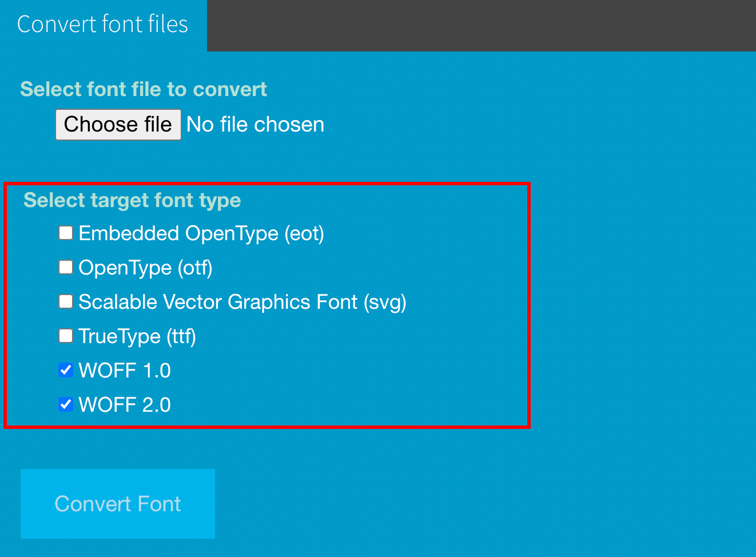The image size is (756, 557).
Task: Click the 'Embedded OpenType (eot)' label text
Action: [x=201, y=233]
